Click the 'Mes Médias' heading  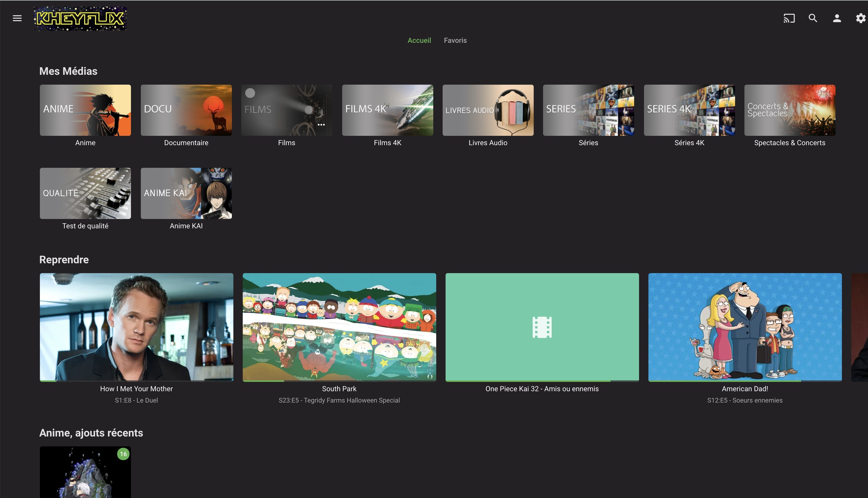click(68, 71)
